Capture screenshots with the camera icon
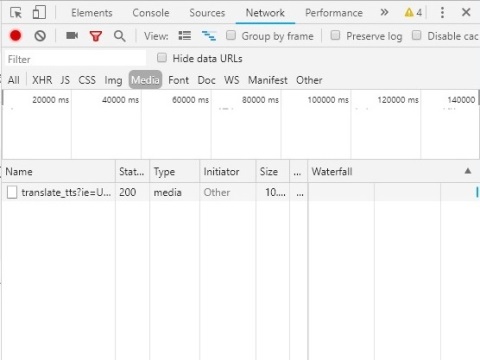The width and height of the screenshot is (480, 360). tap(72, 35)
